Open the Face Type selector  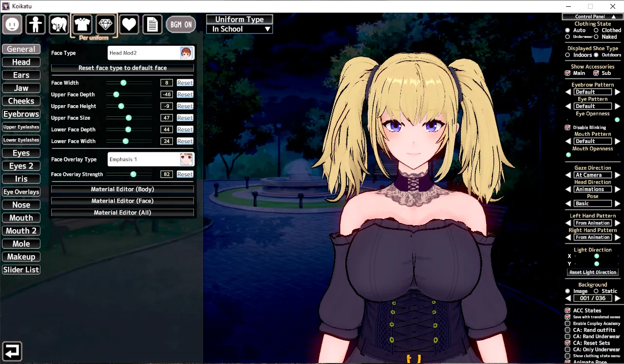[x=151, y=53]
